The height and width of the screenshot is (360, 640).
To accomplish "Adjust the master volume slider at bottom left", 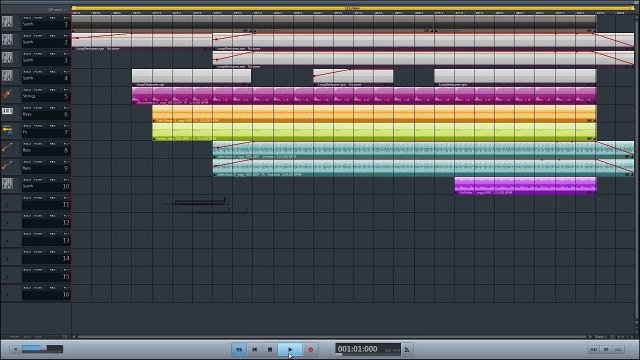I will pyautogui.click(x=42, y=349).
